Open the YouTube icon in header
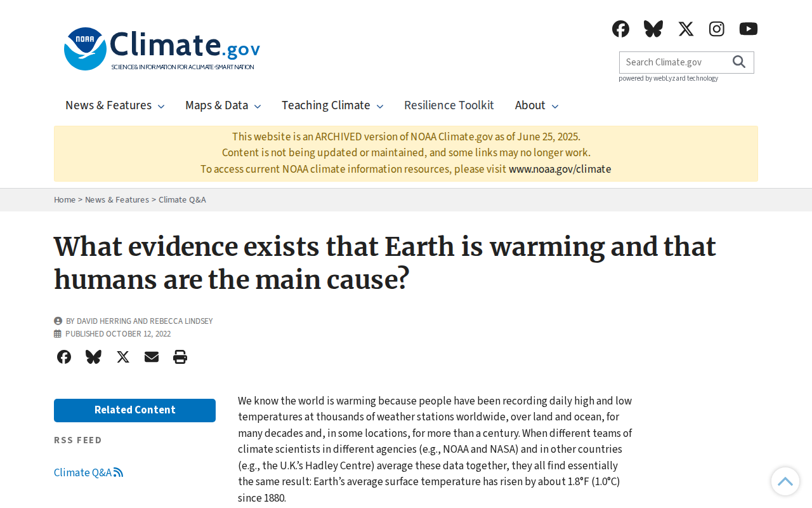The image size is (812, 508). click(x=749, y=29)
